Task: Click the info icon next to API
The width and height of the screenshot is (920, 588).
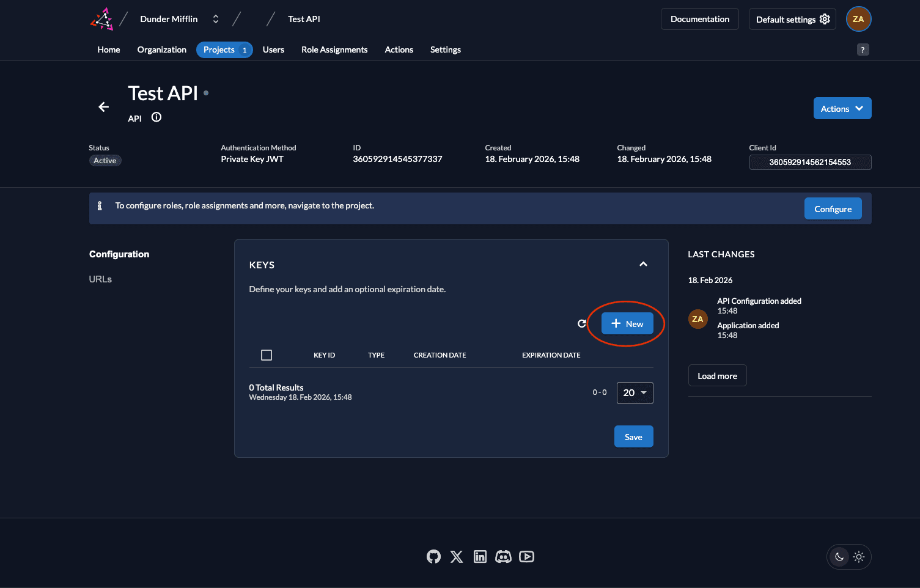Action: [156, 117]
